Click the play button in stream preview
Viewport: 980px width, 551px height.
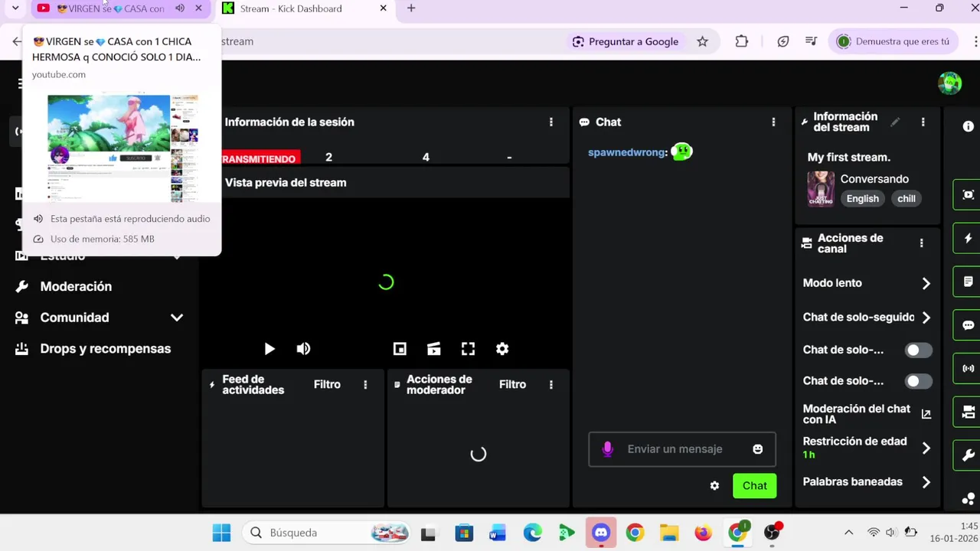269,349
